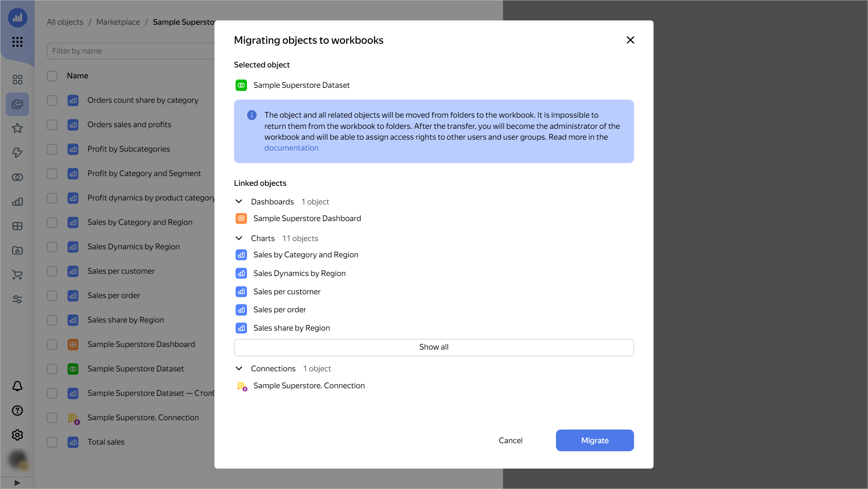This screenshot has width=868, height=489.
Task: Collapse the Charts linked objects group
Action: point(239,238)
